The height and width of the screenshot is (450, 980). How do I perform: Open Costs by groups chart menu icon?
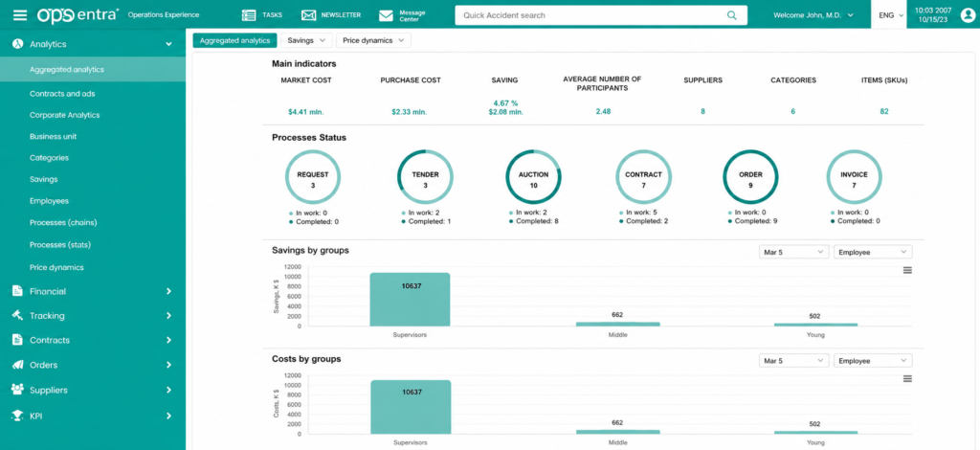pos(907,379)
